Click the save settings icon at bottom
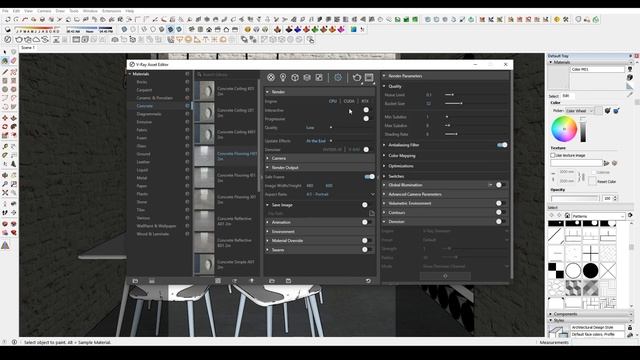 288,281
